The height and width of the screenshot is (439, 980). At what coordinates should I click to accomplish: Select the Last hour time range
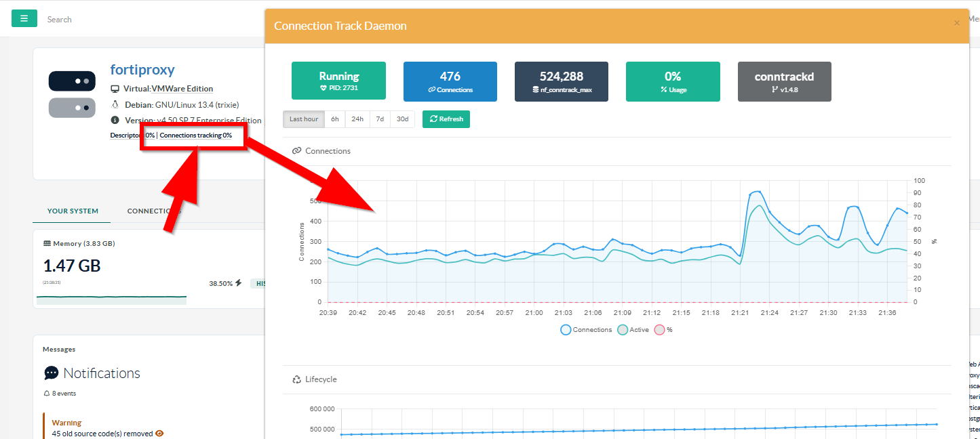(304, 119)
